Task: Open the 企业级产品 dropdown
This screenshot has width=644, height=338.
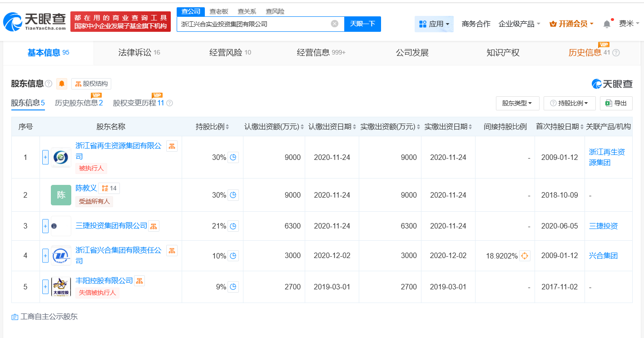Action: click(x=520, y=24)
